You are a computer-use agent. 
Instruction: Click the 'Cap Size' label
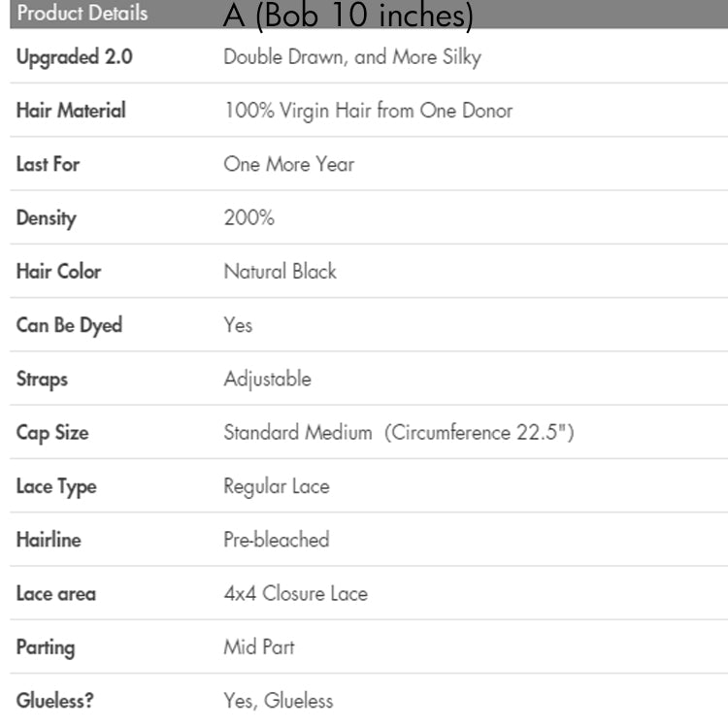[x=50, y=432]
